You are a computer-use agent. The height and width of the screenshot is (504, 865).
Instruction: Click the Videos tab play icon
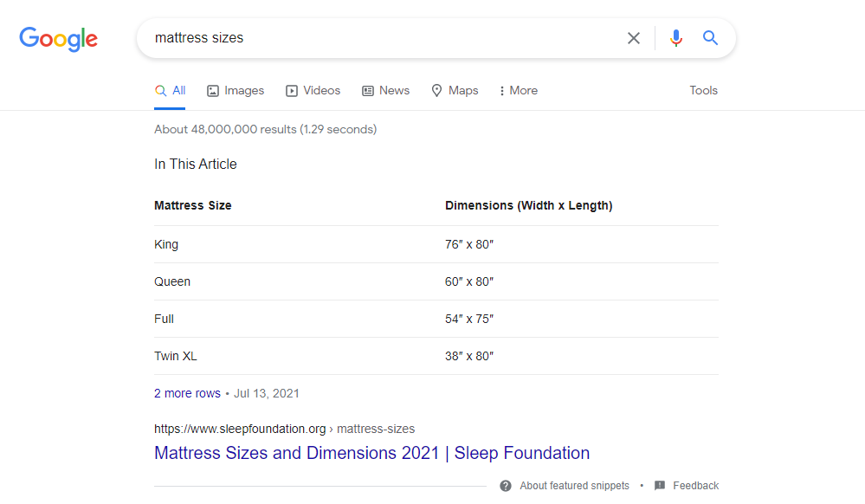click(292, 91)
